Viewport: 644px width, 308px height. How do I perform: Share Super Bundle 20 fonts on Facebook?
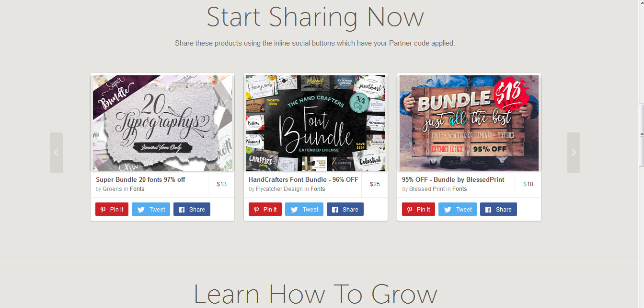pos(192,209)
